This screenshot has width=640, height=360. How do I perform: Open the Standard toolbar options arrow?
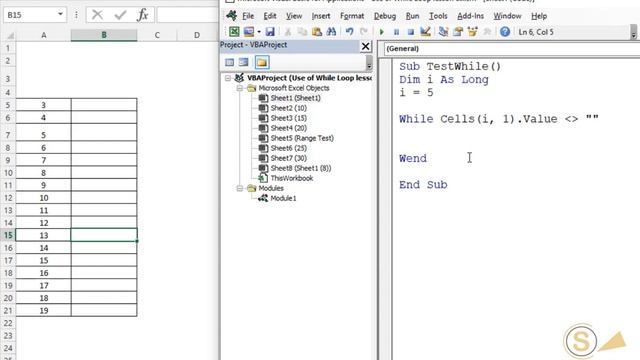633,33
